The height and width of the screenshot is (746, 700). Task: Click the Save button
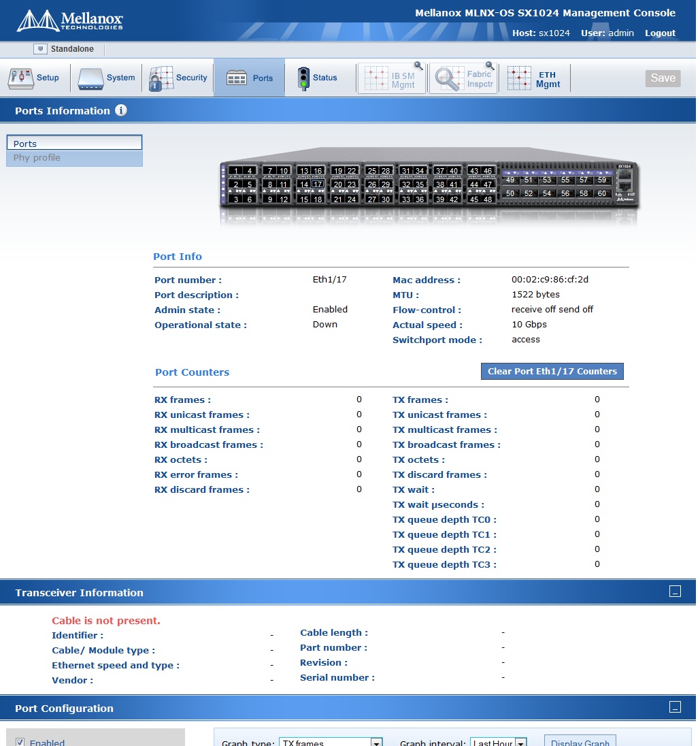(x=663, y=78)
